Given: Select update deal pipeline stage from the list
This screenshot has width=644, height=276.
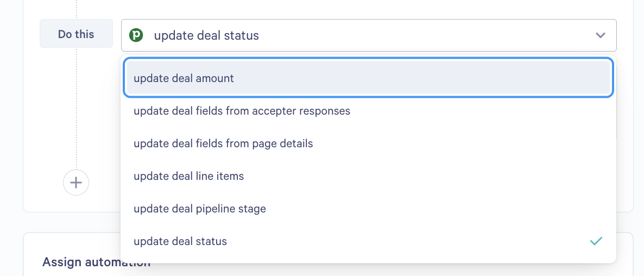Looking at the screenshot, I should coord(368,209).
